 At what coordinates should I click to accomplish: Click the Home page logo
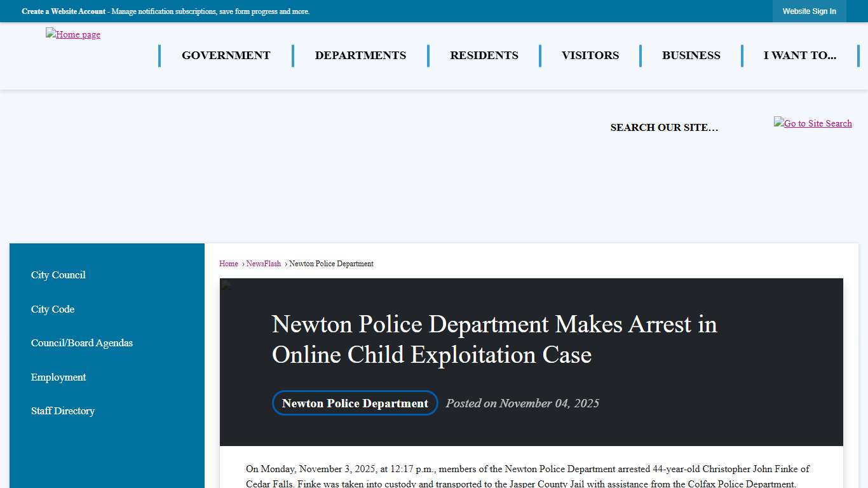click(72, 34)
